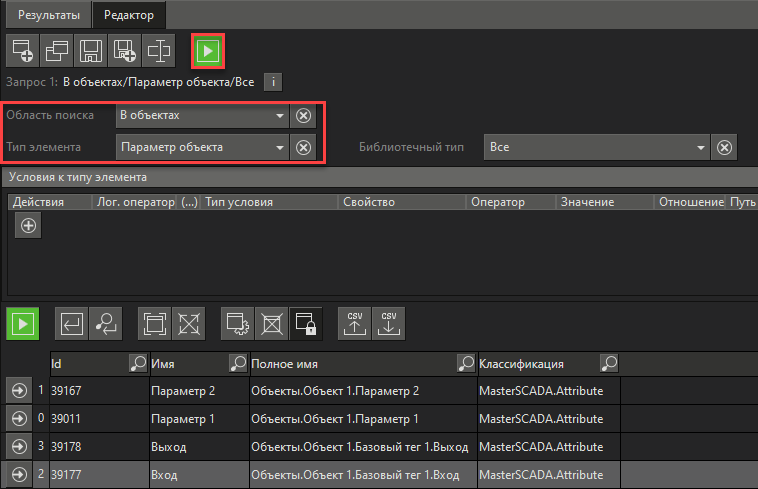The image size is (758, 489).
Task: Select the "Редактор" tab
Action: click(130, 14)
